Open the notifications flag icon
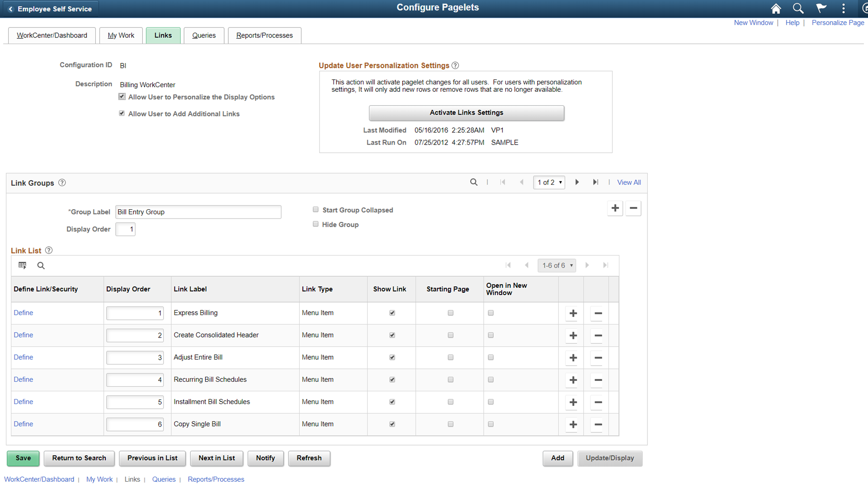This screenshot has width=868, height=488. point(821,8)
